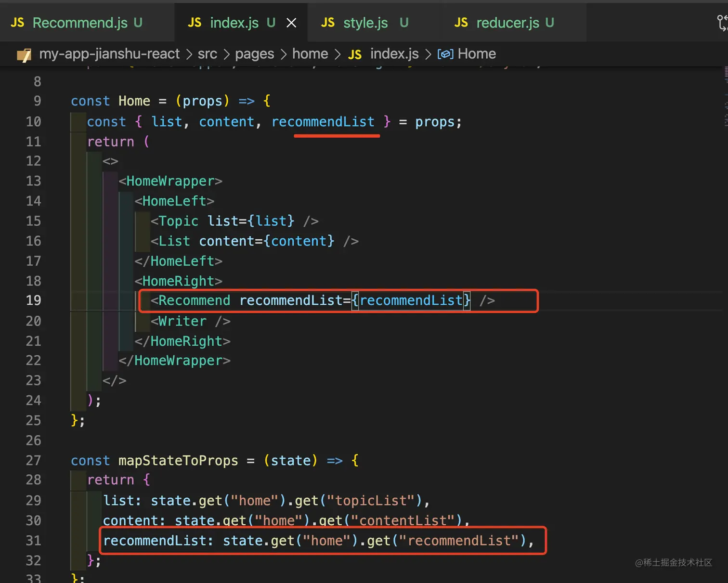Click the '<HomeLeft>' opening tag
This screenshot has height=583, width=728.
tap(174, 201)
